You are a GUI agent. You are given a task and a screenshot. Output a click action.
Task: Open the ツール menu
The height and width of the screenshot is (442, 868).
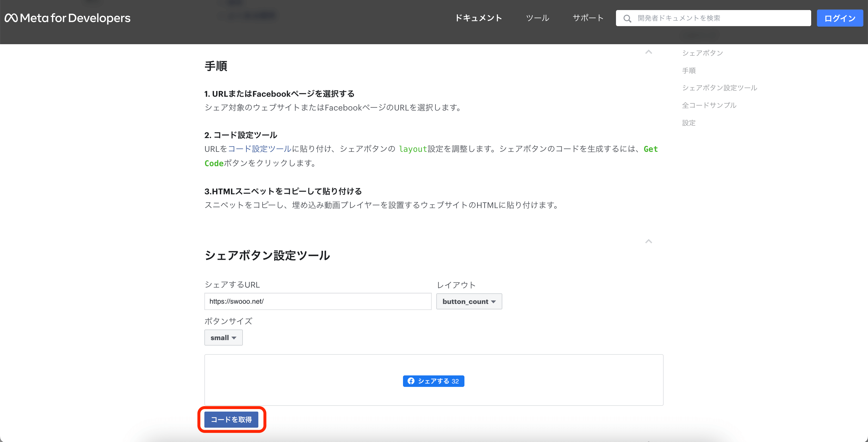pos(537,18)
